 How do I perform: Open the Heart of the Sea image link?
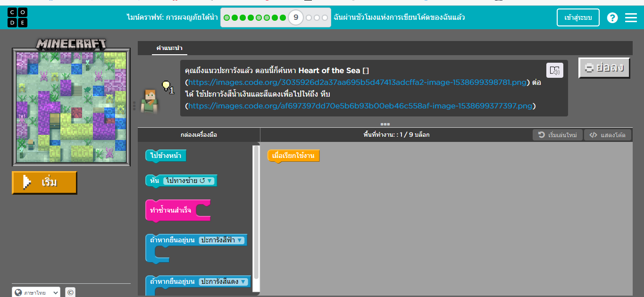(357, 82)
